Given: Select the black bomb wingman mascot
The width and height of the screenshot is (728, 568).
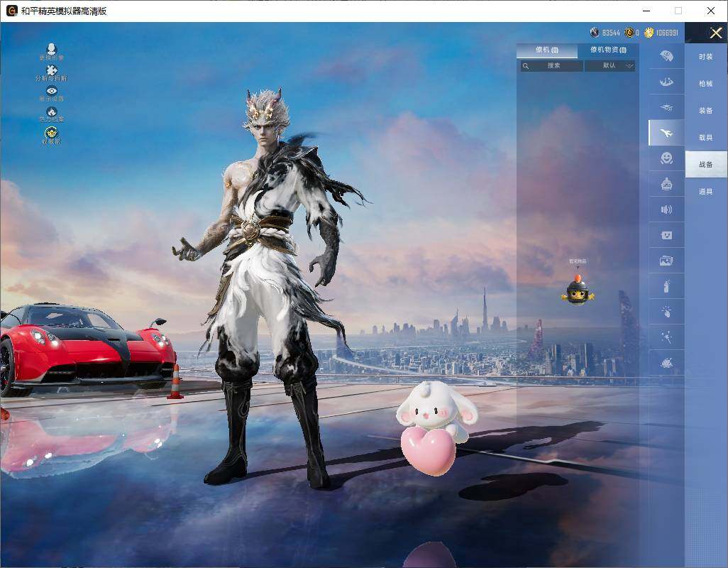Looking at the screenshot, I should coord(578,290).
